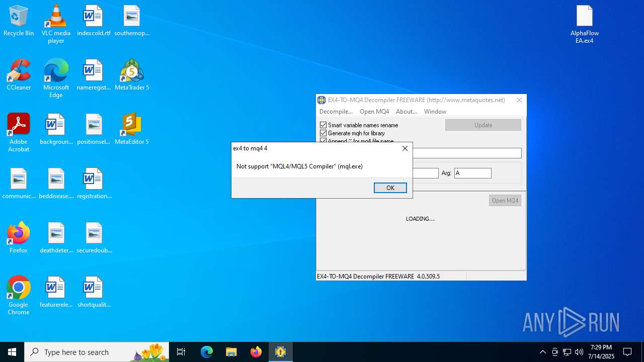644x362 pixels.
Task: Open the notification center
Action: point(627,352)
